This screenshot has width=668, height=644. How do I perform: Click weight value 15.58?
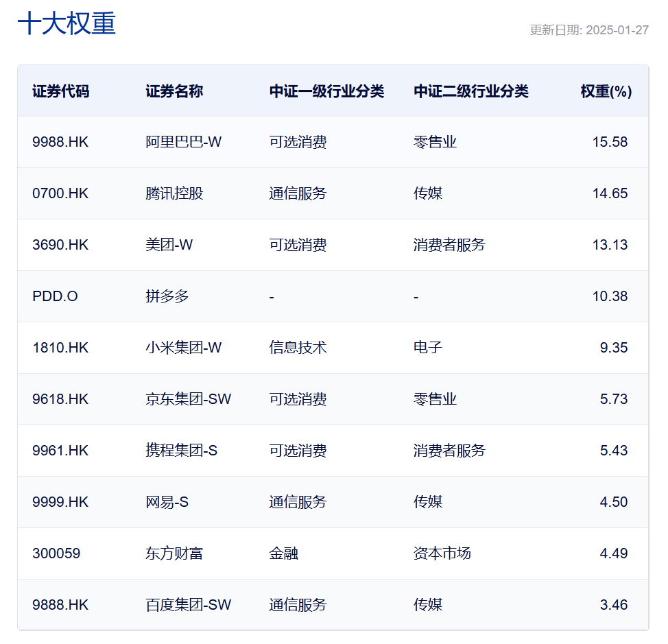610,142
